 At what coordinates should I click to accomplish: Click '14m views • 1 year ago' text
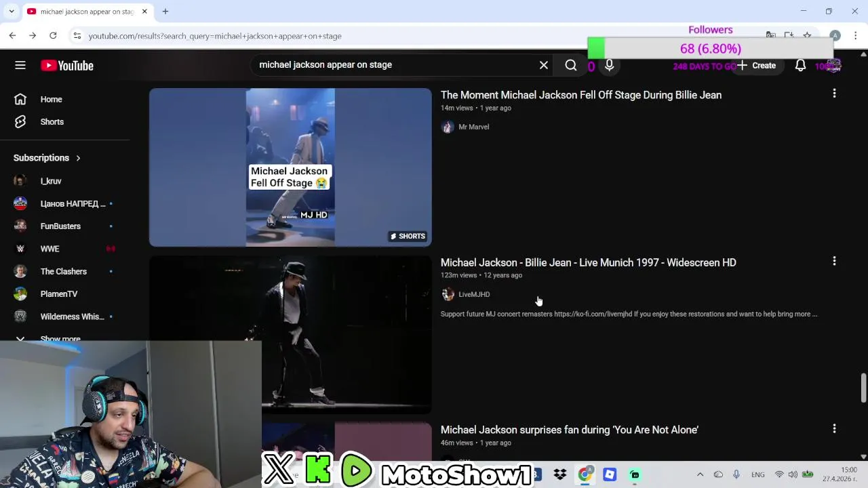[476, 108]
